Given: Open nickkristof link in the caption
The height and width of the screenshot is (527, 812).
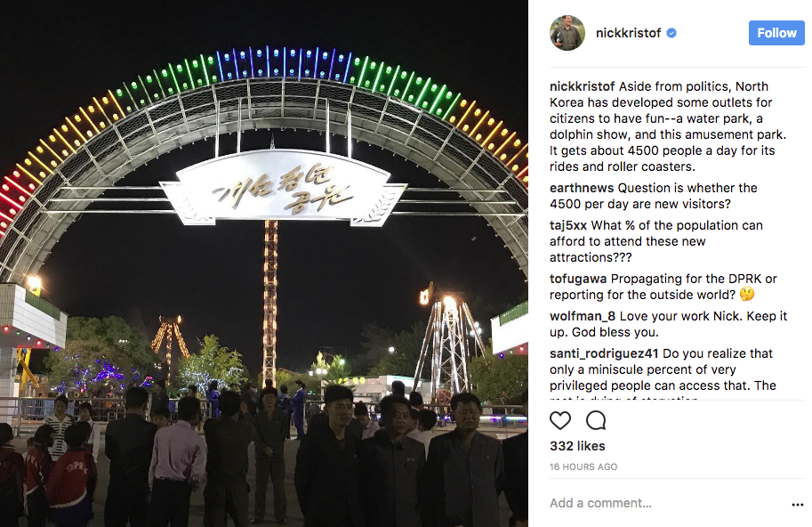Looking at the screenshot, I should (x=582, y=86).
